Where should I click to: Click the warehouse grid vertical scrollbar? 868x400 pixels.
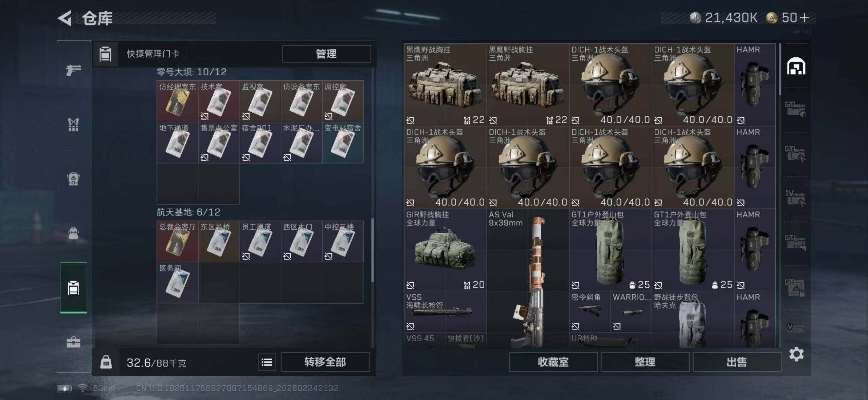tap(780, 70)
